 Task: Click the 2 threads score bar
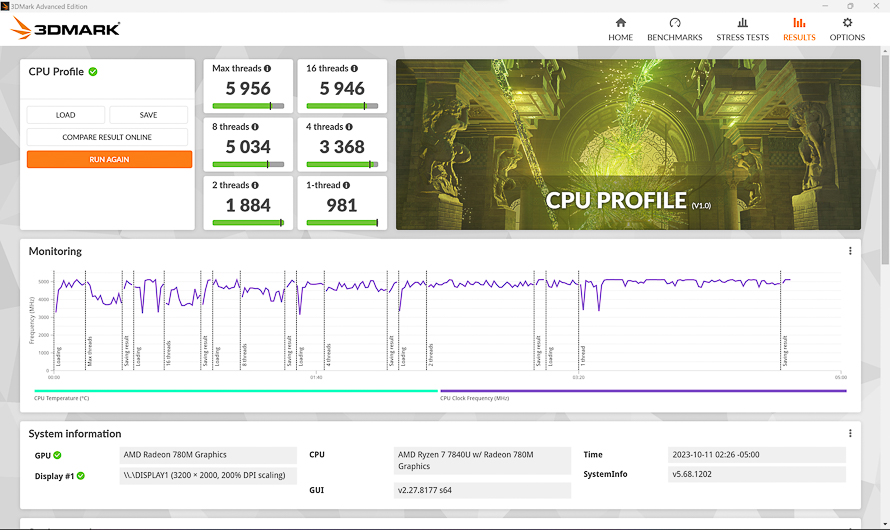tap(248, 223)
